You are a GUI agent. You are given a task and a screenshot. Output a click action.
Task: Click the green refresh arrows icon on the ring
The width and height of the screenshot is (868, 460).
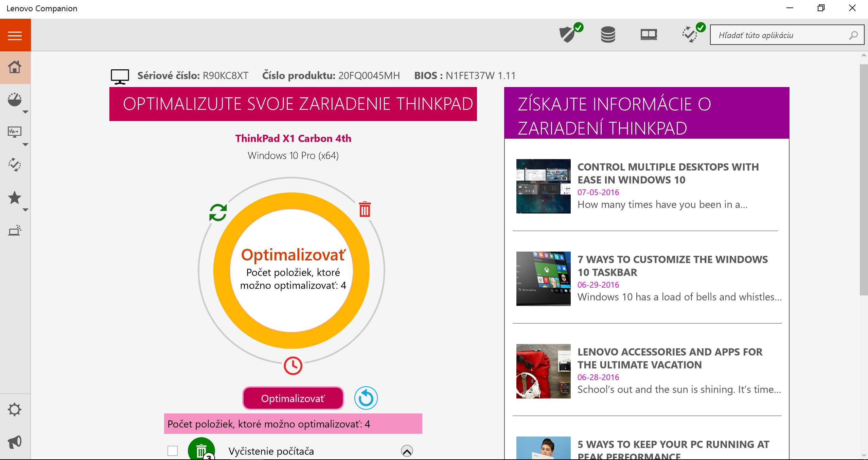coord(218,212)
